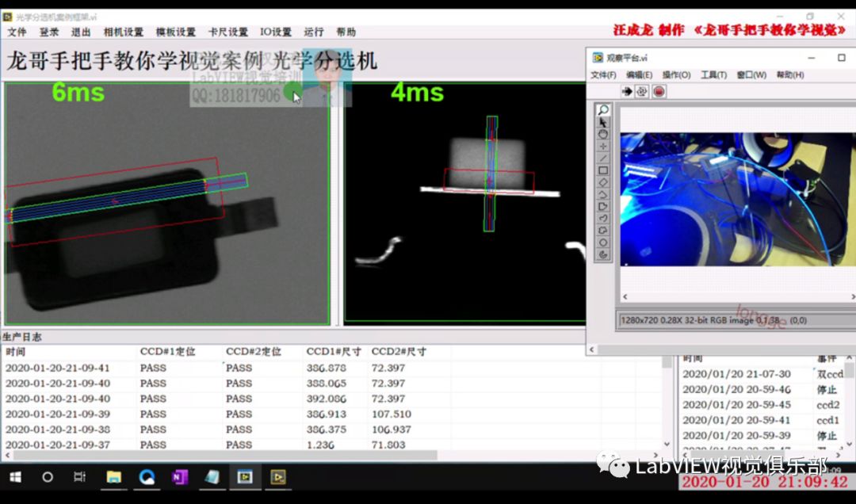Open 工具(T) menu in 观察平台.vi
Image resolution: width=856 pixels, height=504 pixels.
[713, 74]
